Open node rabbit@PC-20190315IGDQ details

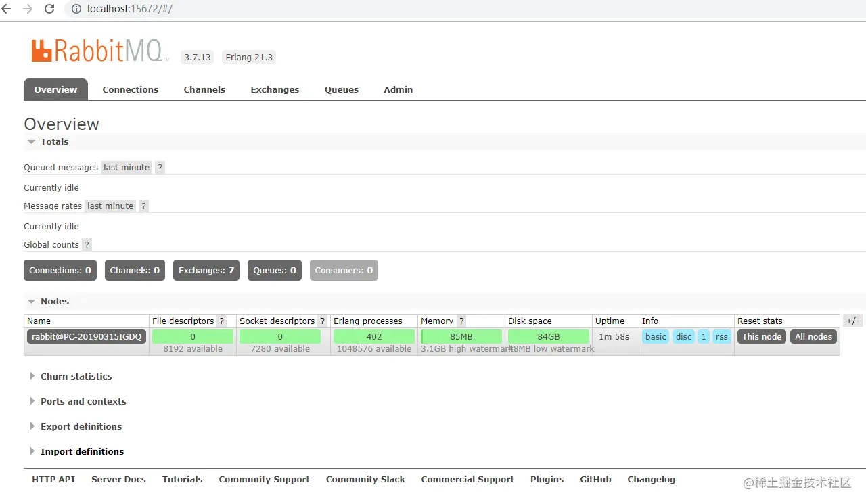(87, 337)
